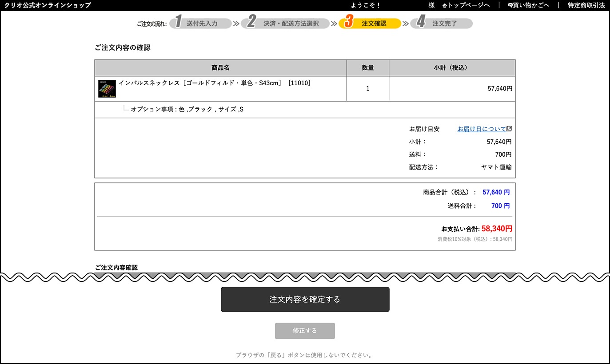The image size is (610, 364).
Task: Click the 商品名 column header
Action: [x=220, y=68]
